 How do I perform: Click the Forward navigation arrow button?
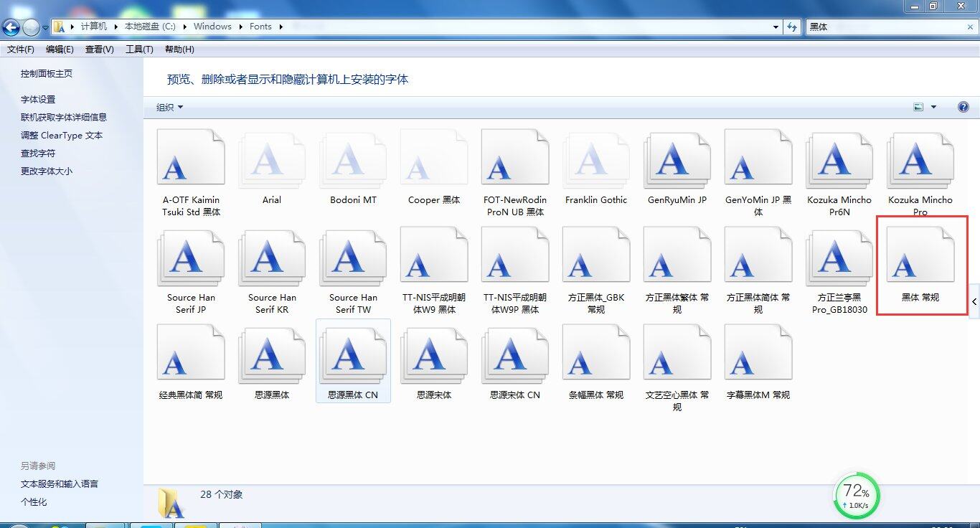[x=31, y=27]
